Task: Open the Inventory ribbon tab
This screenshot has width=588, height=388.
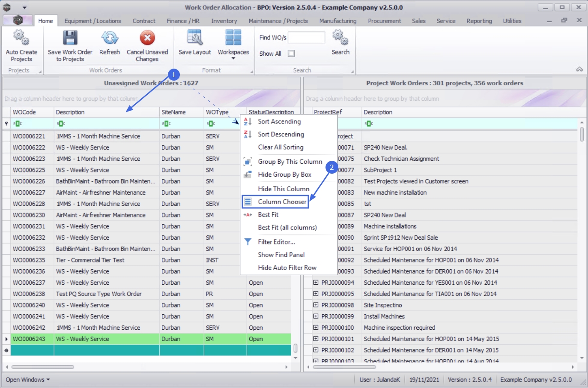Action: pos(224,21)
